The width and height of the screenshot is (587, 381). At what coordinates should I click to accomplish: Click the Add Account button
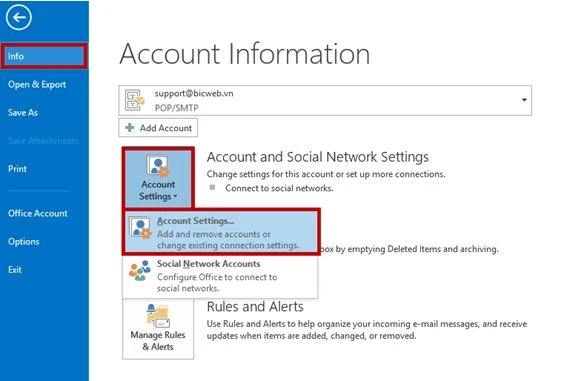(x=158, y=128)
